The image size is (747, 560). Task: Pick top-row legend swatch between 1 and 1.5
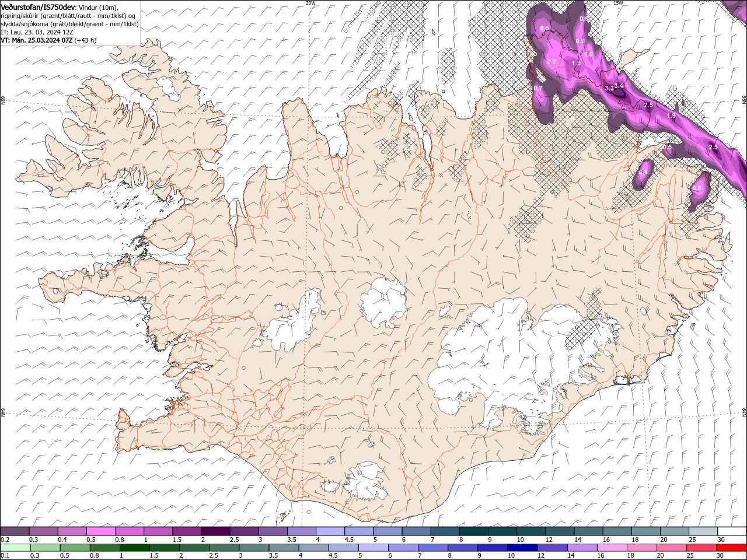(158, 531)
